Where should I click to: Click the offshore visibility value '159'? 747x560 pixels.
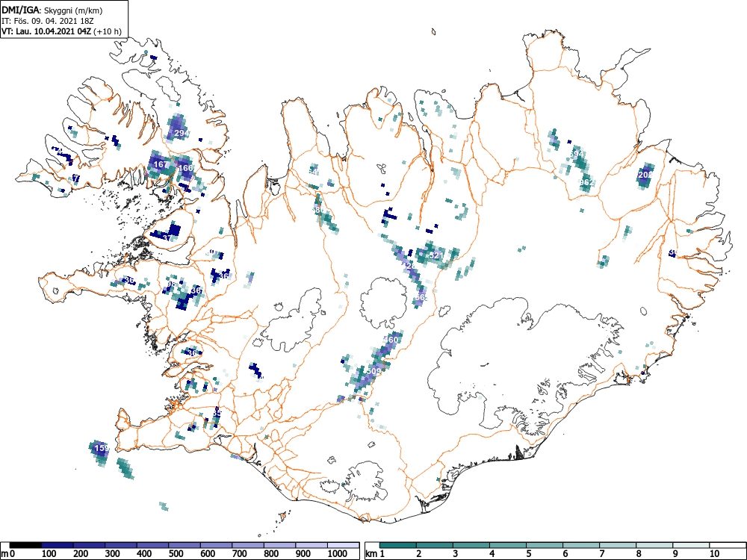102,448
